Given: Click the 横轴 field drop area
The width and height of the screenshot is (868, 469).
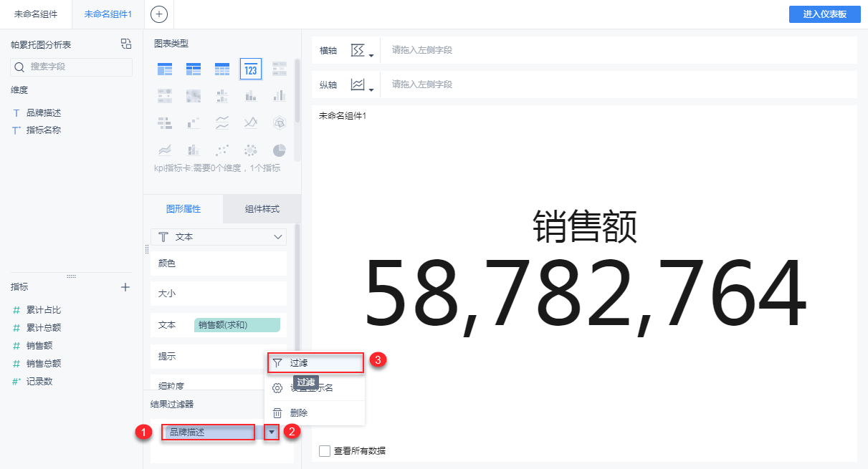Looking at the screenshot, I should [618, 51].
